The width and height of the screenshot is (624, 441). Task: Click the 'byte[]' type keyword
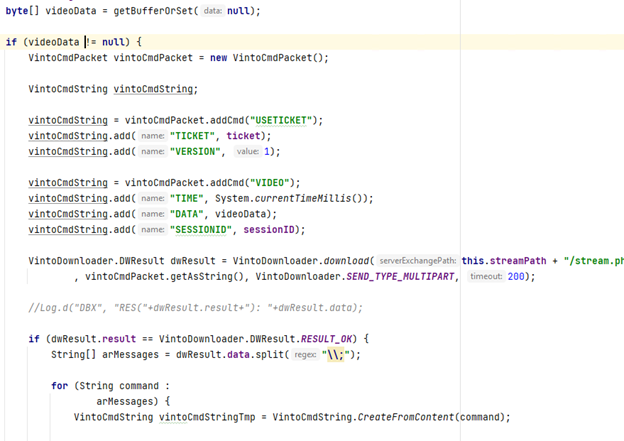pyautogui.click(x=22, y=11)
